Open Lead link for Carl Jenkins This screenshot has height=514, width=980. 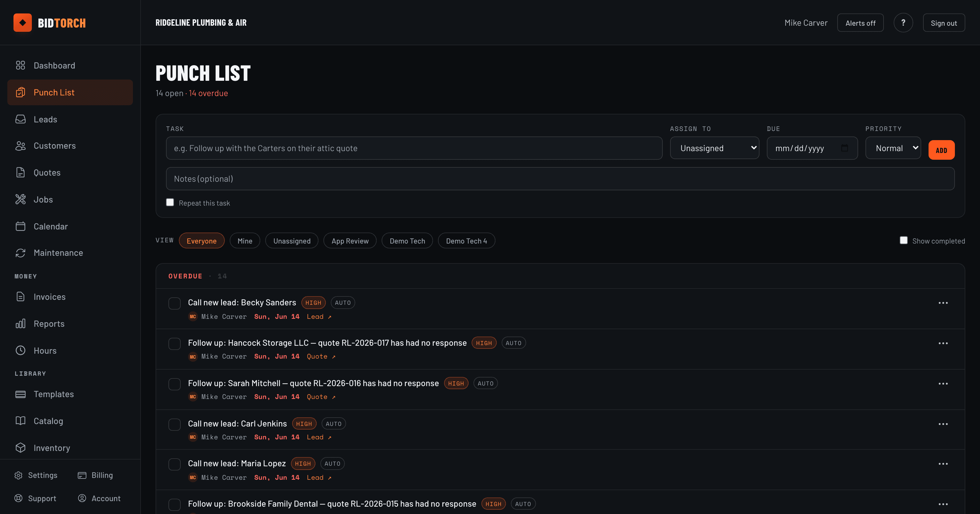tap(319, 437)
